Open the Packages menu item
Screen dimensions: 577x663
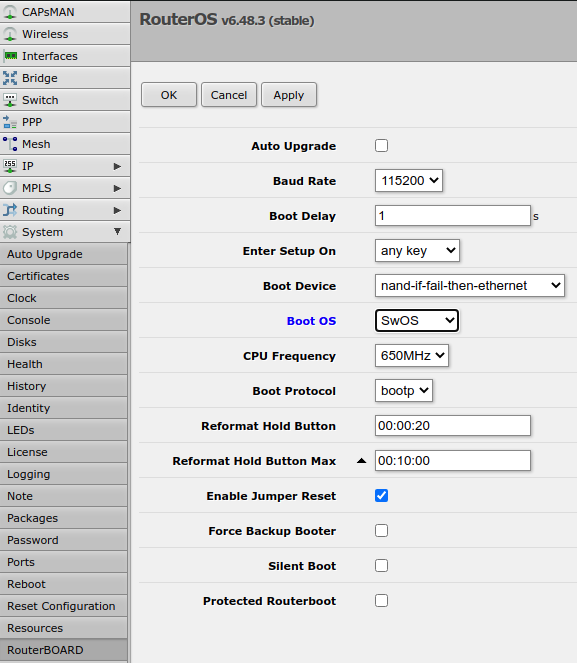click(63, 518)
